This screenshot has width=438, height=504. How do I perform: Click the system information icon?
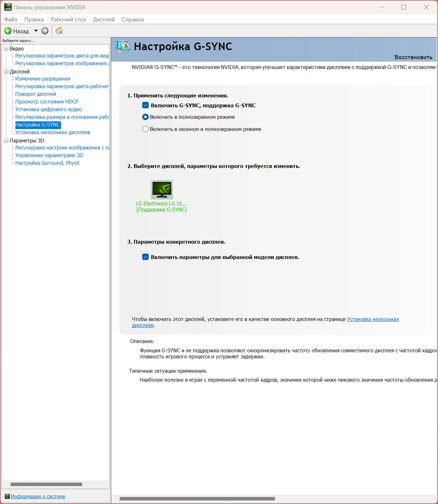point(7,496)
